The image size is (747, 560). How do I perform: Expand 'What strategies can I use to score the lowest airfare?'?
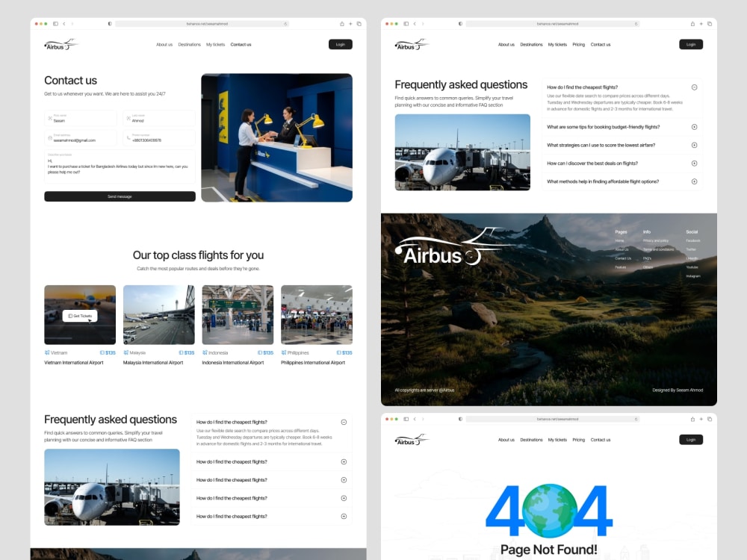click(694, 146)
